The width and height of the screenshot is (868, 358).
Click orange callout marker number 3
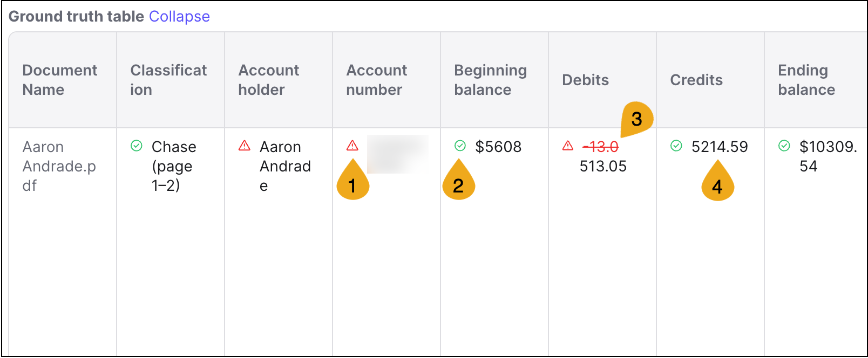pyautogui.click(x=636, y=119)
